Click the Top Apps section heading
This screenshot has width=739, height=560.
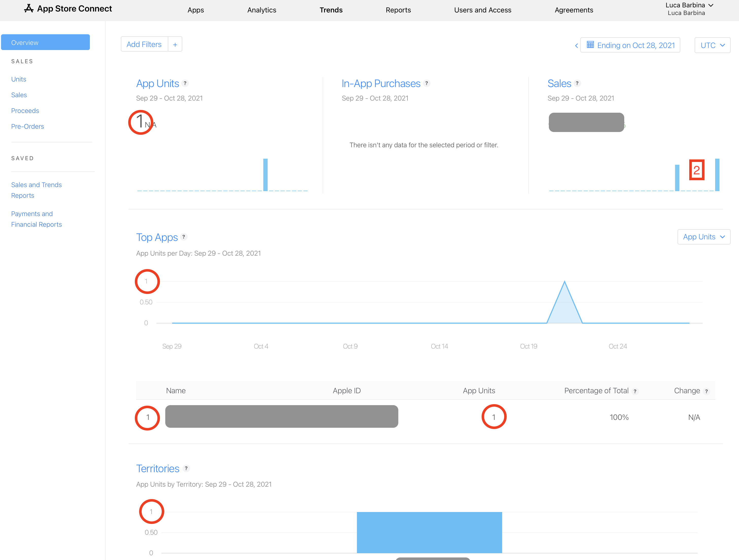157,237
